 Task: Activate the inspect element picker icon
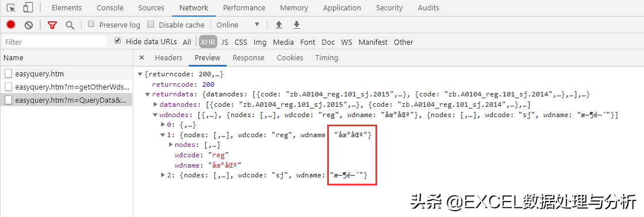coord(11,8)
